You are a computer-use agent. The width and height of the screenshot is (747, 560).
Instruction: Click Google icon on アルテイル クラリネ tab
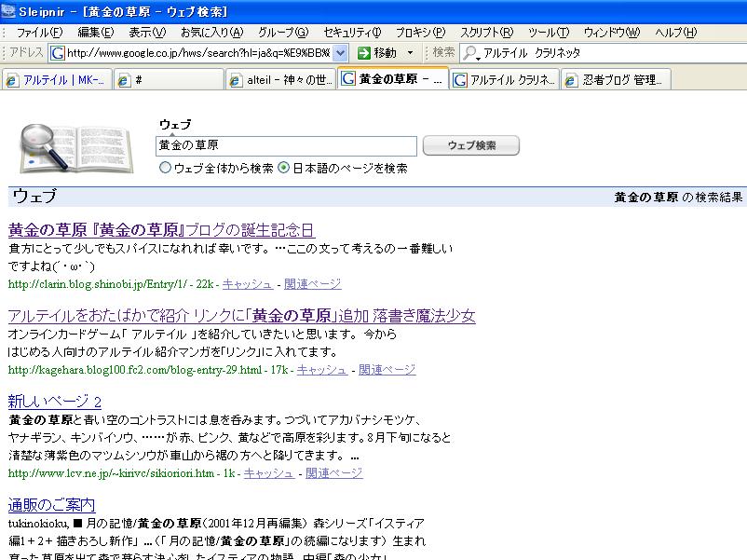[x=459, y=79]
